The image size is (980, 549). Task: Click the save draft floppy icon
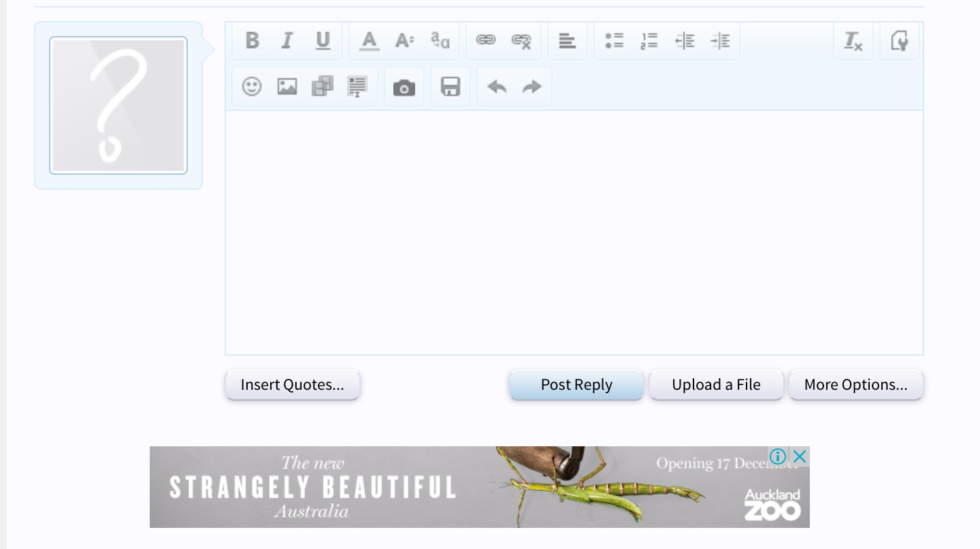[x=451, y=86]
